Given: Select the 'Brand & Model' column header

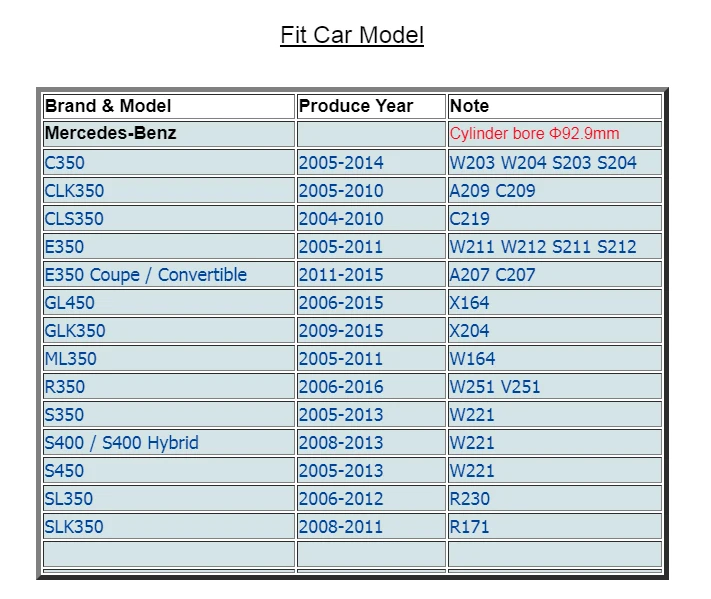Looking at the screenshot, I should point(169,106).
